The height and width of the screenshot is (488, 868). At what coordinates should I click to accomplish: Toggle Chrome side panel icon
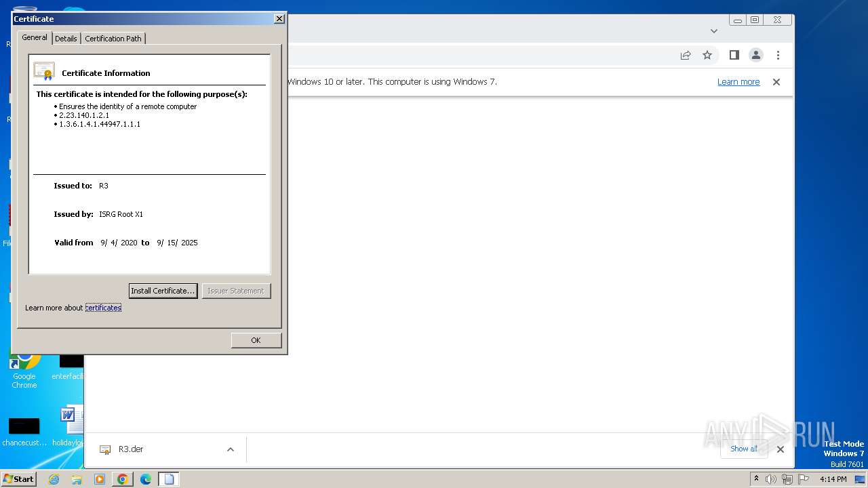tap(734, 56)
